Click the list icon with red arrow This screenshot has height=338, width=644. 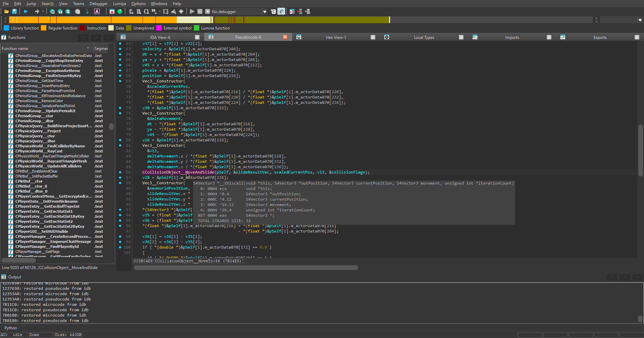(x=300, y=11)
